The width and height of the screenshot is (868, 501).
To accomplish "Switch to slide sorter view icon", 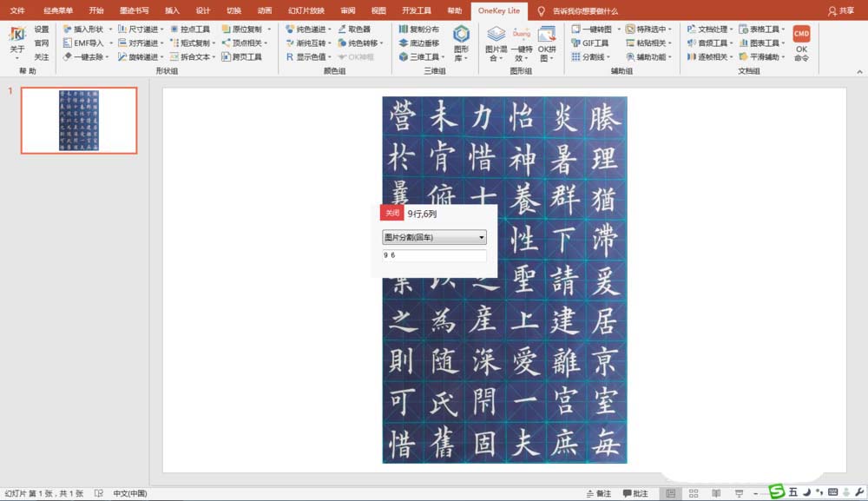I will coord(693,493).
